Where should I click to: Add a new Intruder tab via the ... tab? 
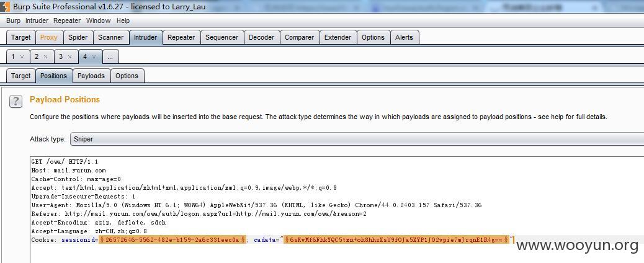pyautogui.click(x=110, y=56)
